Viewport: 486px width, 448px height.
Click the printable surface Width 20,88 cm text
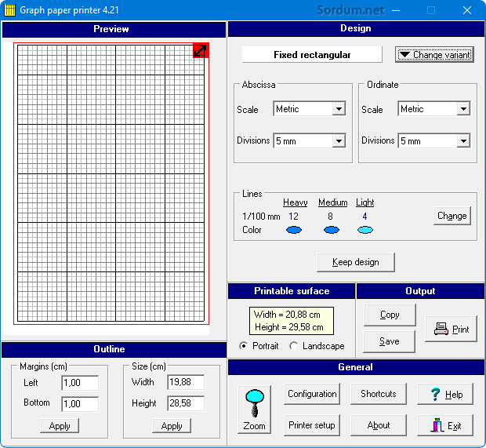pyautogui.click(x=287, y=315)
